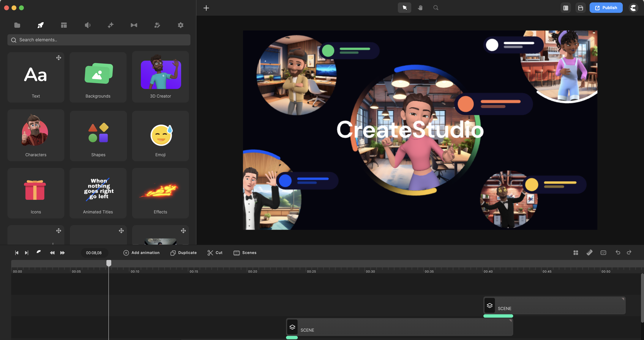644x340 pixels.
Task: Open the sparkle effects tab
Action: click(x=111, y=25)
